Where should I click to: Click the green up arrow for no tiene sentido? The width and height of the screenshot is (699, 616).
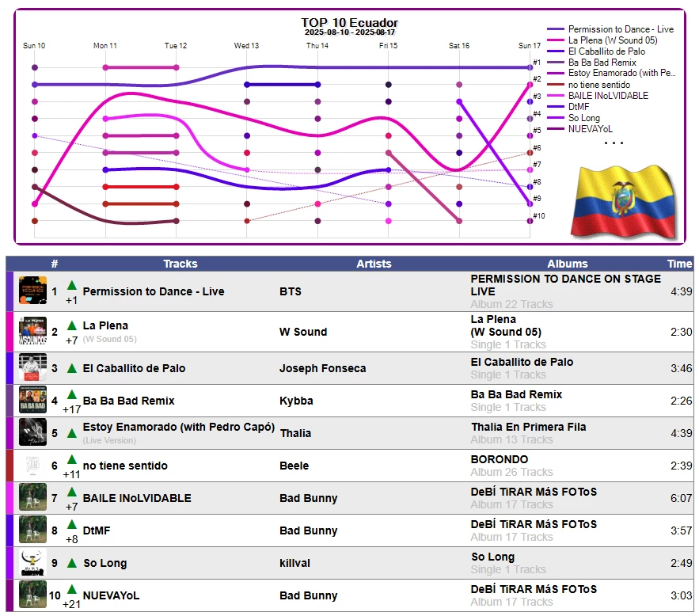point(72,459)
